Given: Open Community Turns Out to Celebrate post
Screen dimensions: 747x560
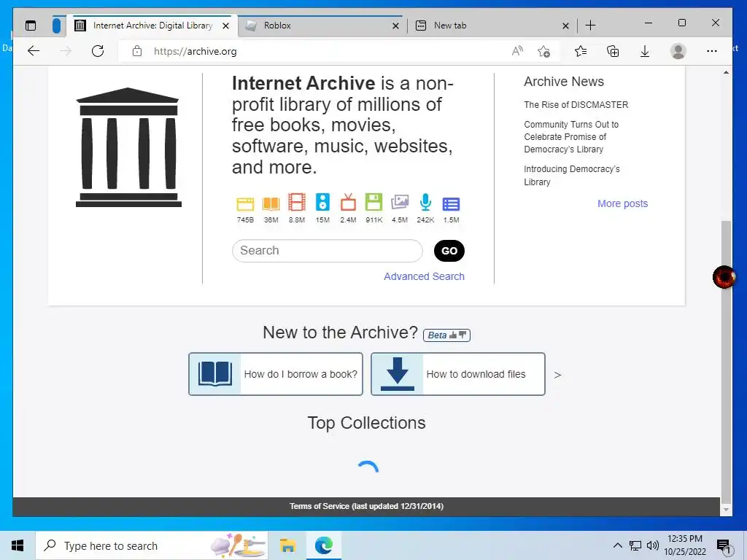Looking at the screenshot, I should pos(571,136).
